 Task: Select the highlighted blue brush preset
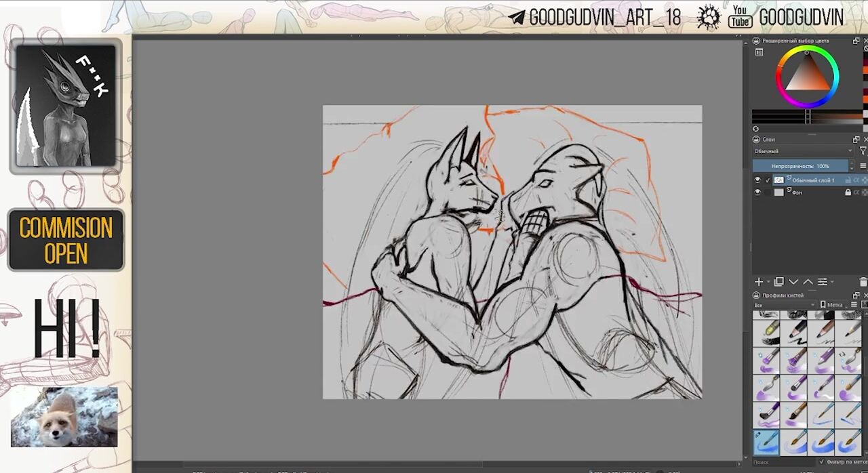[x=766, y=442]
